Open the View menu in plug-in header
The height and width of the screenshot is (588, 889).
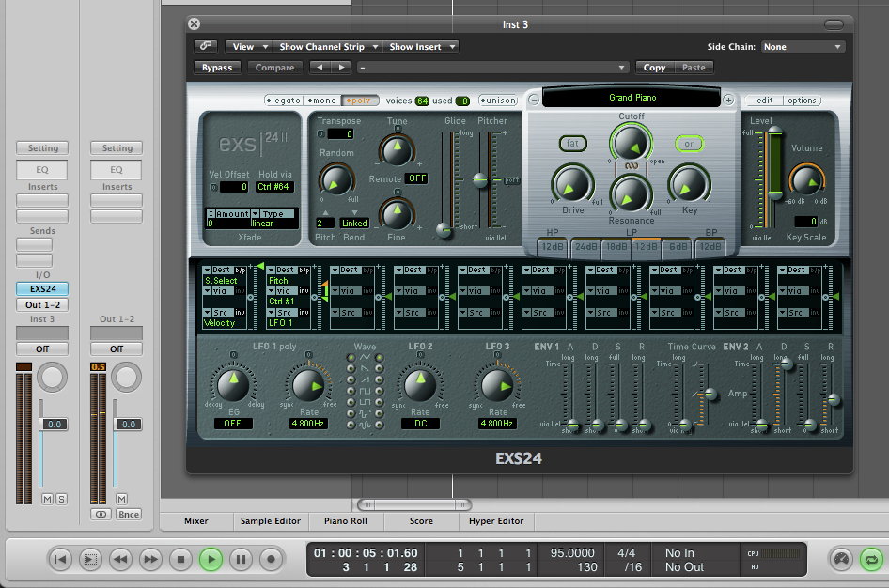point(248,46)
